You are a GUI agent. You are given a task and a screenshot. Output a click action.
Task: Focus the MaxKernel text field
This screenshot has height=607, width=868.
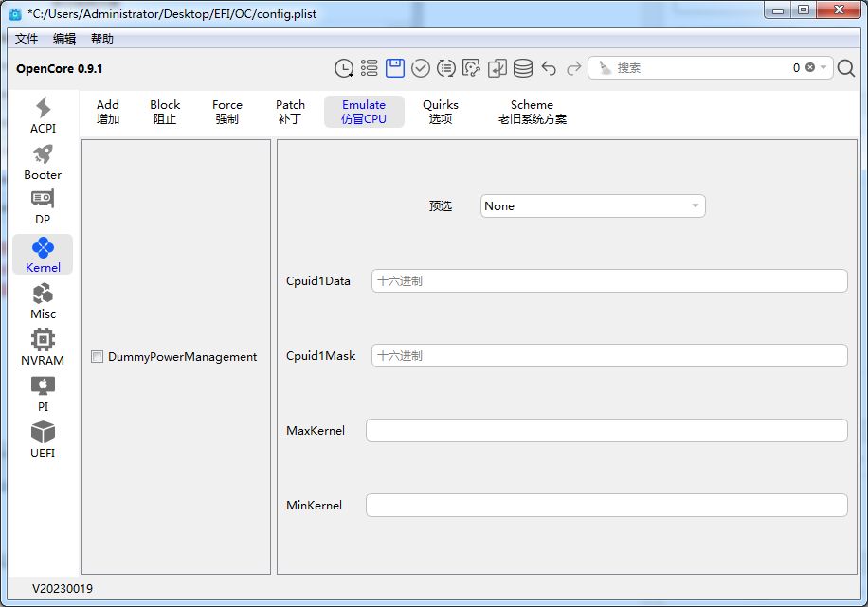point(606,431)
